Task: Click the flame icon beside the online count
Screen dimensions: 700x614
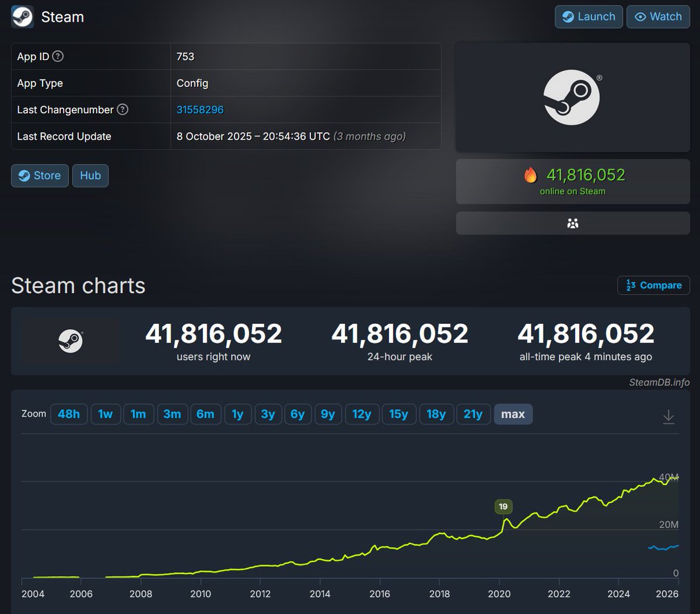Action: 530,174
